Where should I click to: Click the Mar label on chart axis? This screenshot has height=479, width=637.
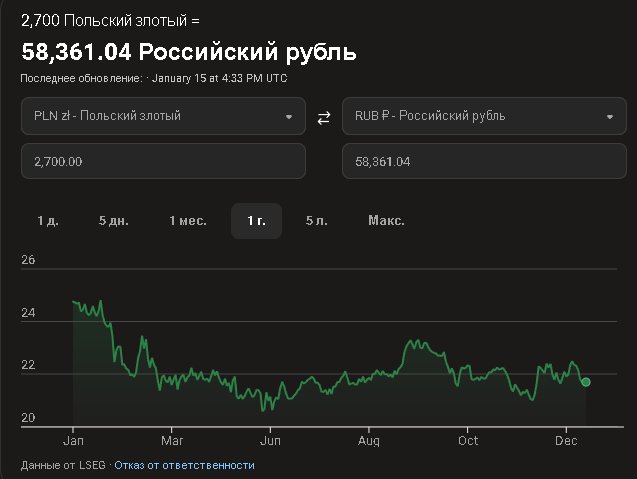tap(172, 441)
